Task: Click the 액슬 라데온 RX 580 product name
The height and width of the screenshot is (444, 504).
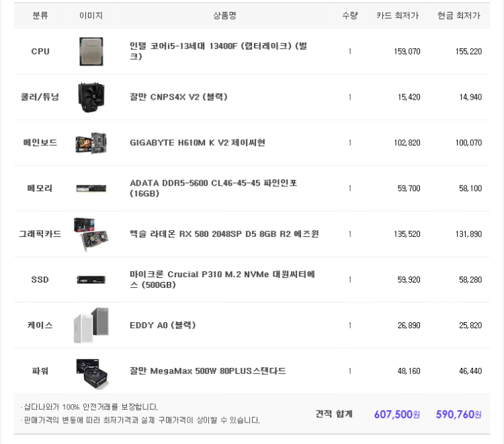Action: tap(224, 234)
